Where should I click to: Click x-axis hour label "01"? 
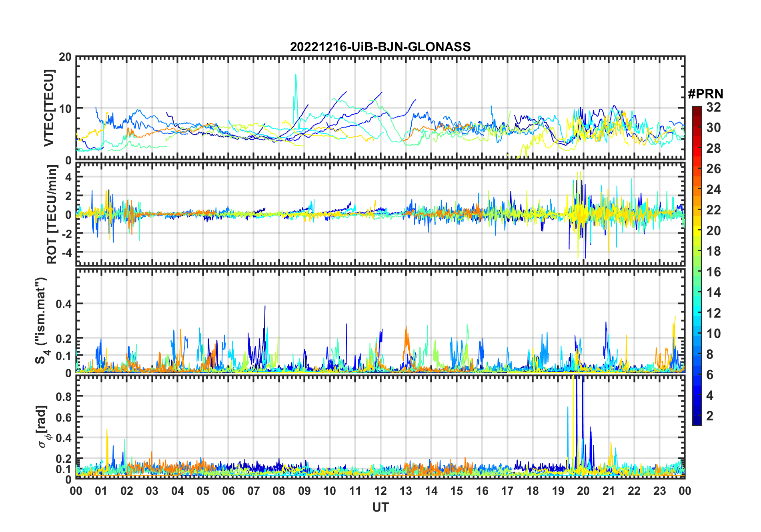[101, 491]
